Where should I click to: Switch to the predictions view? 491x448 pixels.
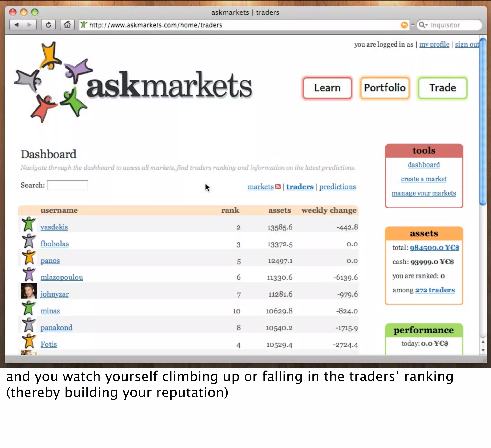[x=338, y=187]
